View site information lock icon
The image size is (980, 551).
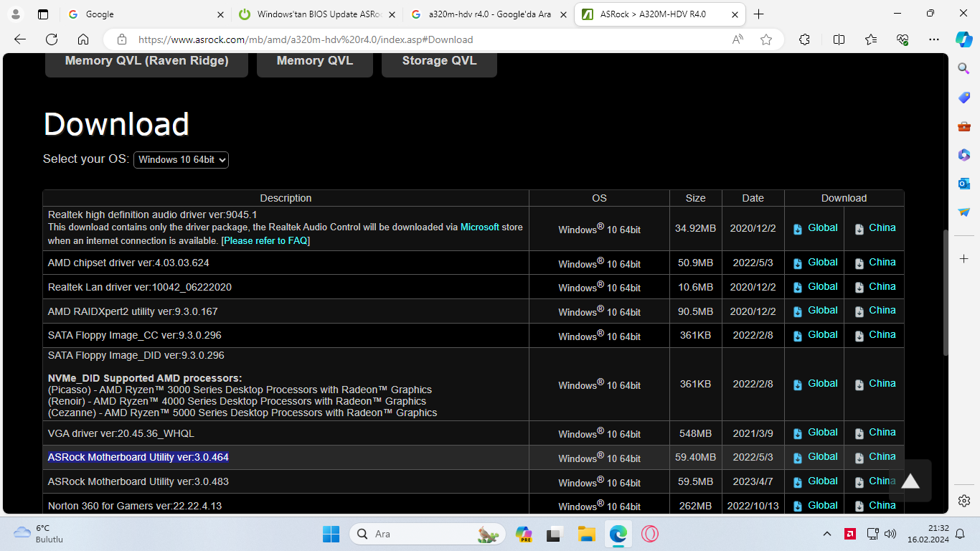(x=122, y=39)
